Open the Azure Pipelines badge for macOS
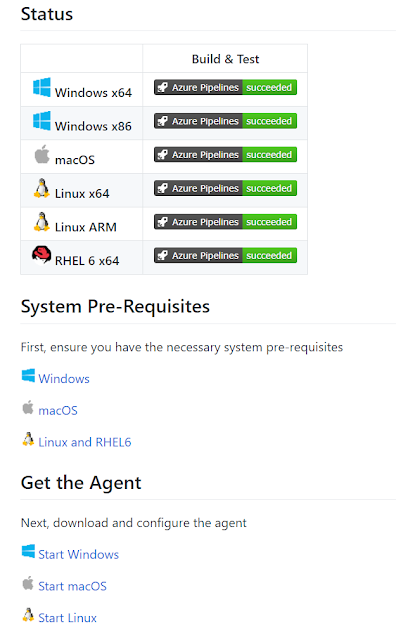396x640 pixels. point(225,155)
